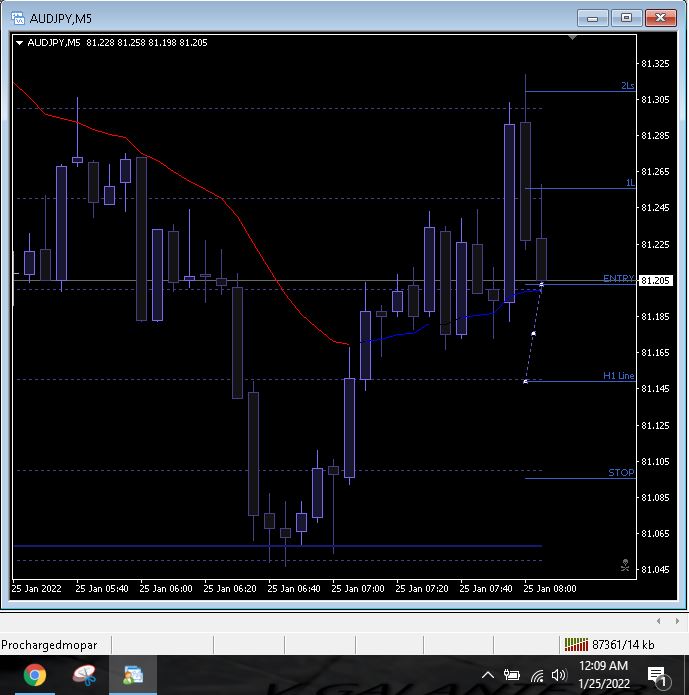Click the connection status bars icon
Image resolution: width=689 pixels, height=695 pixels.
click(x=576, y=644)
